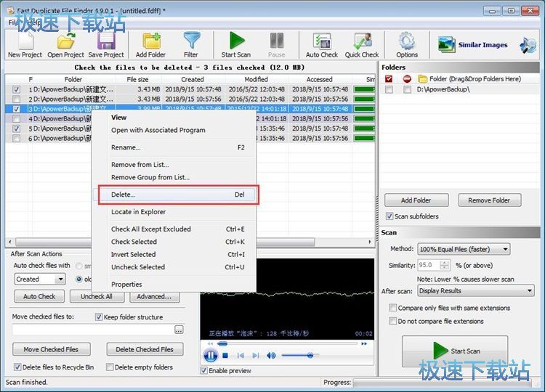Check the box for file row 2
Viewport: 545px width, 392px height.
16,99
